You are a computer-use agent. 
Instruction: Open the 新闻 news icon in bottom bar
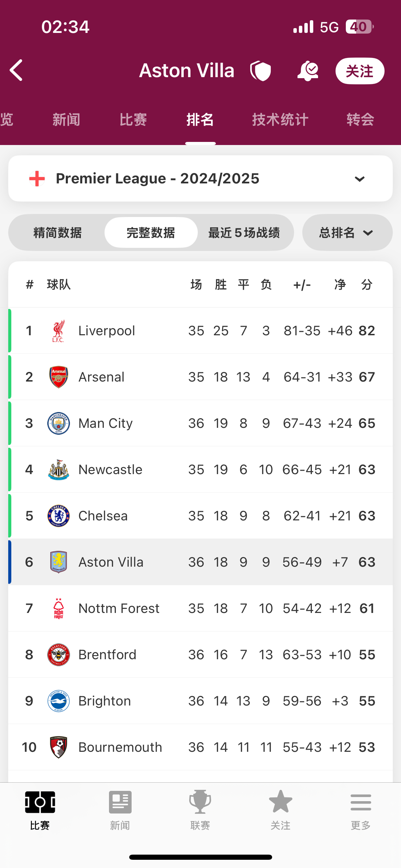click(120, 802)
